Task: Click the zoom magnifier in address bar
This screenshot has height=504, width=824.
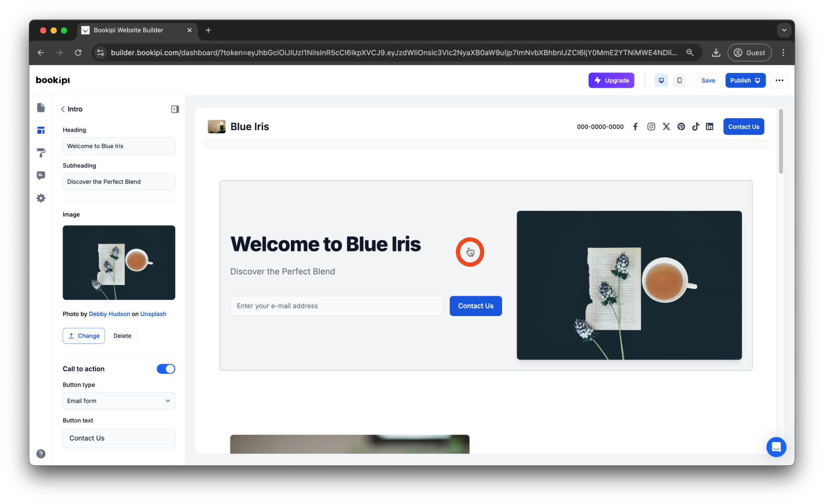Action: pyautogui.click(x=690, y=52)
